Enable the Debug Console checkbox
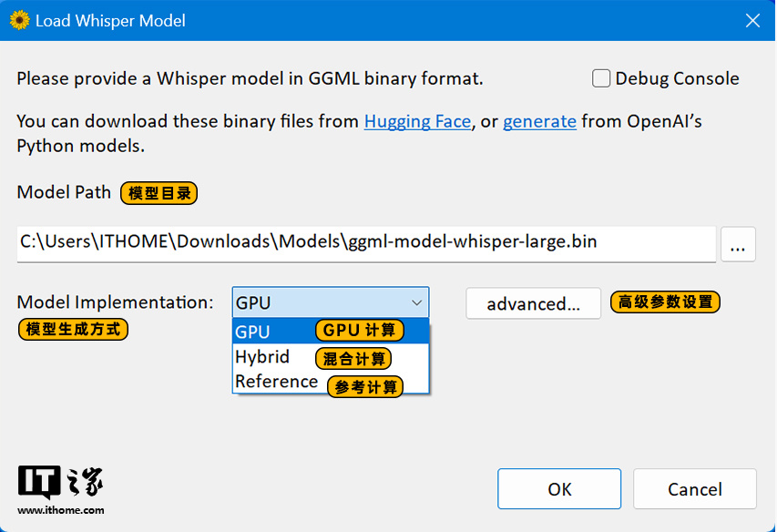 601,79
